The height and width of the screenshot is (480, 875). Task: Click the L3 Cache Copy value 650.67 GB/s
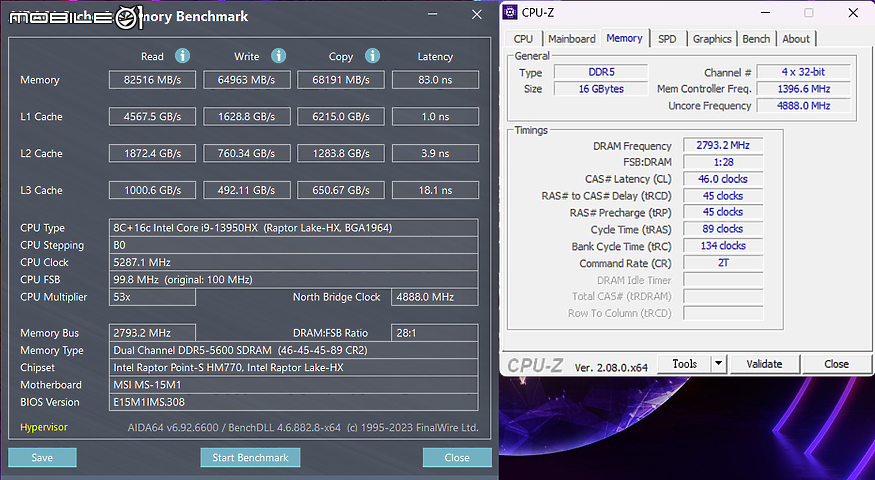coord(341,190)
